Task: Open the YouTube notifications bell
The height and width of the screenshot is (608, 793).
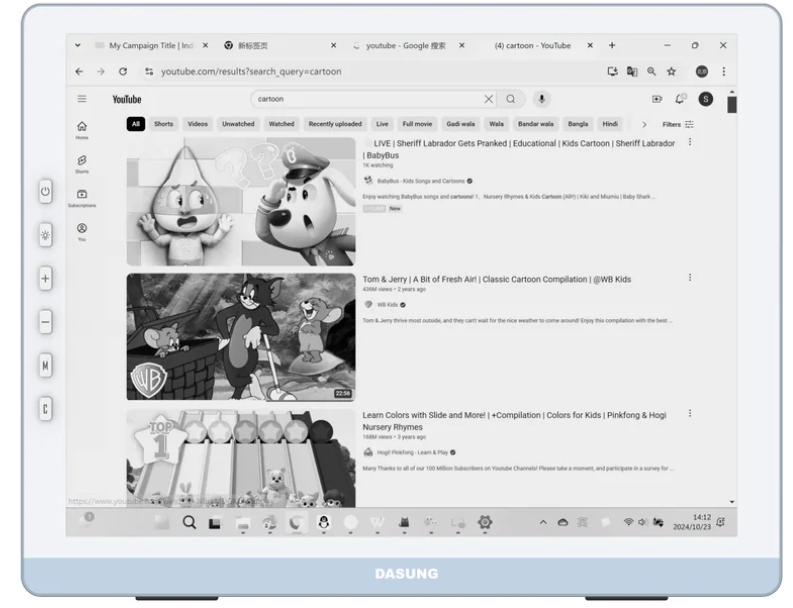Action: (681, 99)
